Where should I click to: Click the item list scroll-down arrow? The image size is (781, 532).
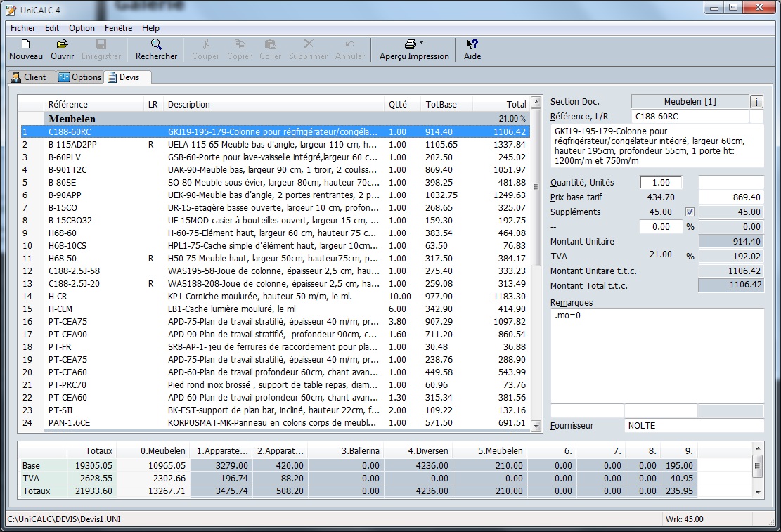(536, 427)
